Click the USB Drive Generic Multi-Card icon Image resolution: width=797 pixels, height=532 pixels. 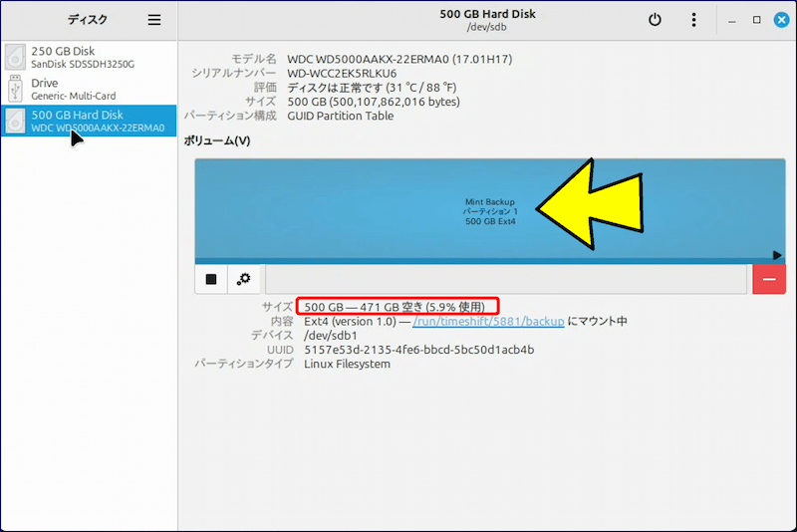point(16,89)
